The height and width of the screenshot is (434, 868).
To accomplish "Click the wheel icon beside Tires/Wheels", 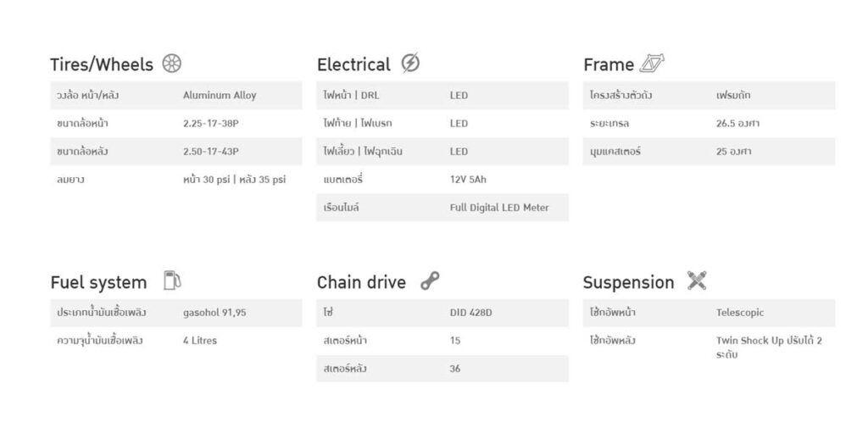I will pos(171,63).
